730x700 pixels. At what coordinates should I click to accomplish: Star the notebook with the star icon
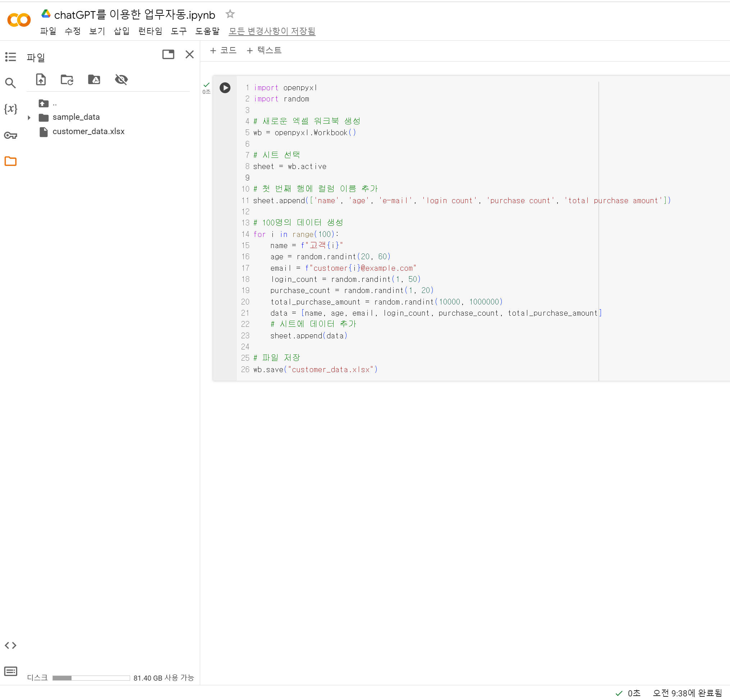click(230, 14)
